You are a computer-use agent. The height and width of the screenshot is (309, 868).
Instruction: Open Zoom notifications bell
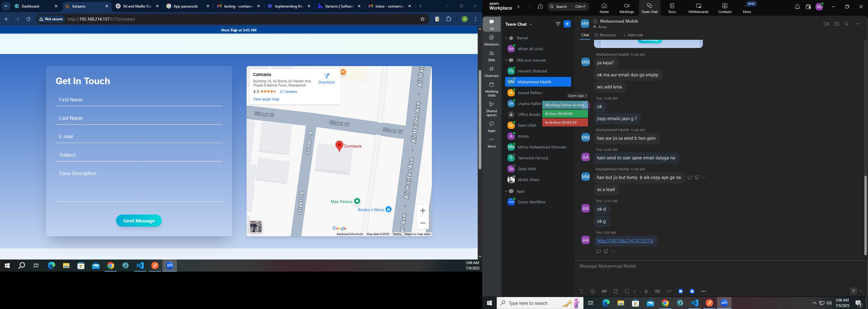797,7
